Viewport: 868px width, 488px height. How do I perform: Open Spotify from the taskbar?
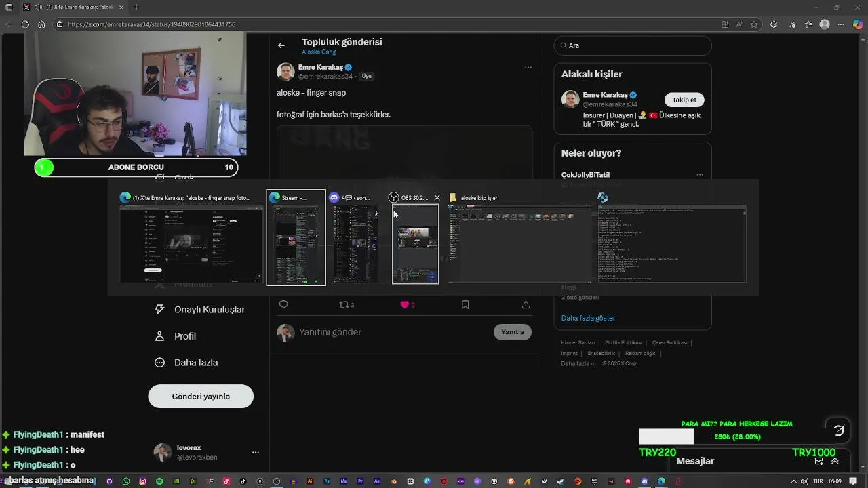(159, 481)
